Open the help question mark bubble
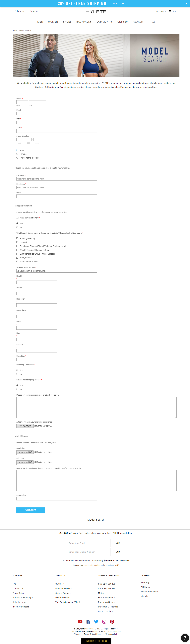This screenshot has height=644, width=190. click(185, 638)
